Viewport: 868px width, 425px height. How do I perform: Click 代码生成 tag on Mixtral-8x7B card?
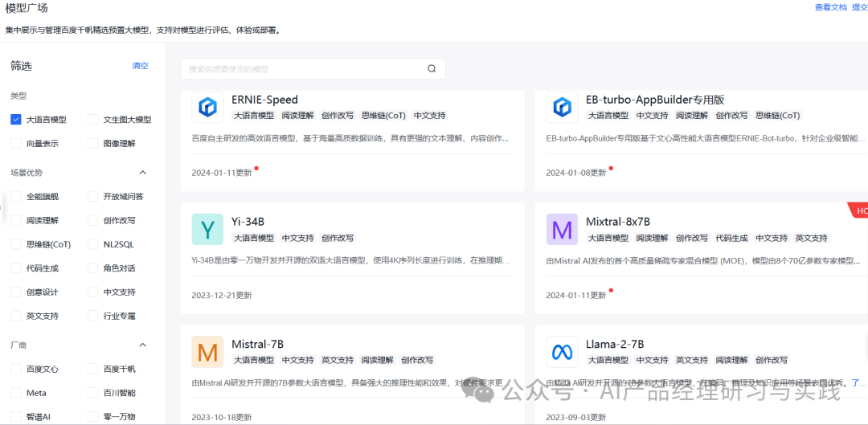[732, 238]
